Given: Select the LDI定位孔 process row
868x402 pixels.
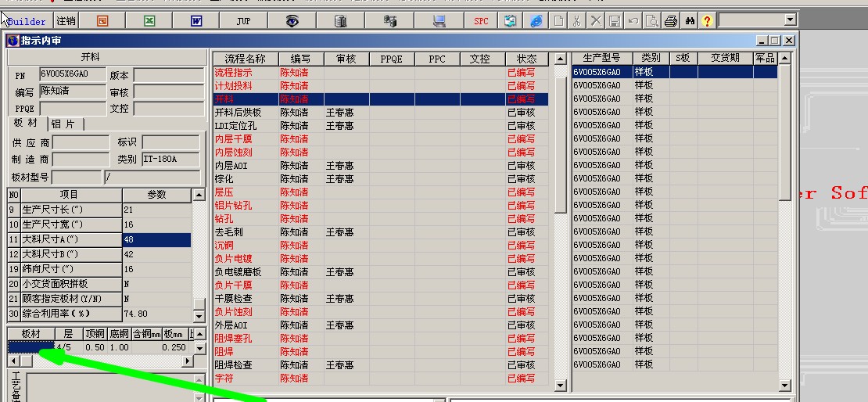Looking at the screenshot, I should point(381,126).
